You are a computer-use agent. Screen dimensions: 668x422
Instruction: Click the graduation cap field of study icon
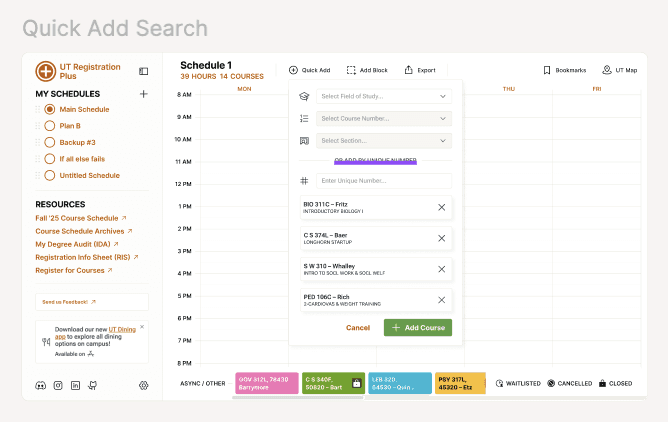pyautogui.click(x=304, y=96)
